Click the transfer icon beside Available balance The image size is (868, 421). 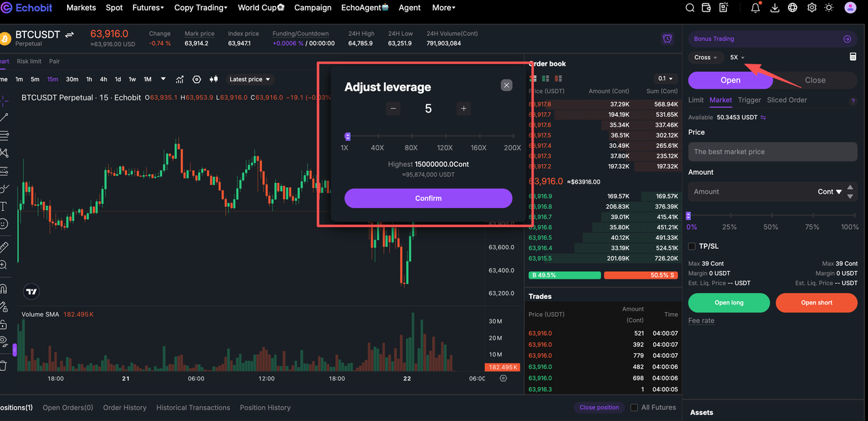pos(764,117)
